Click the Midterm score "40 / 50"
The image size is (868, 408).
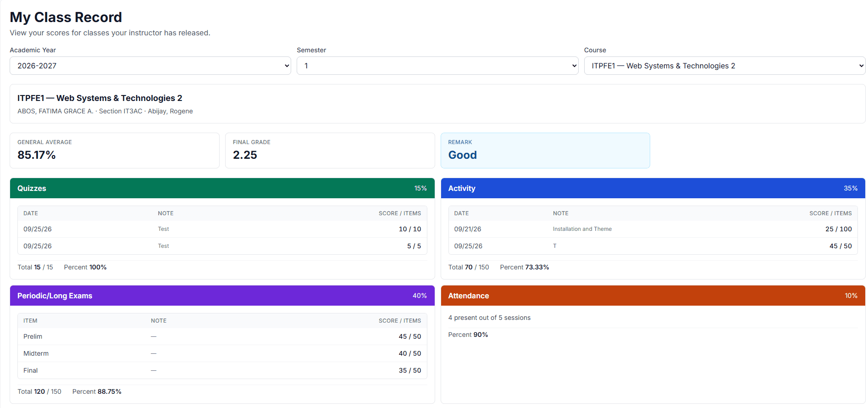pos(410,353)
